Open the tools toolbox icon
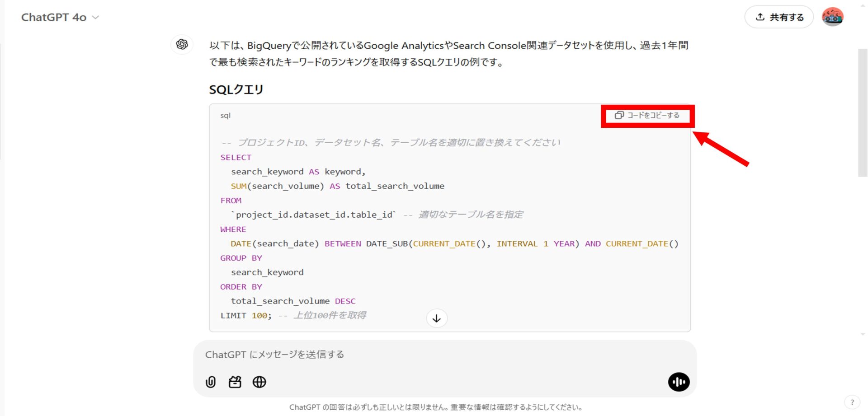Viewport: 868px width, 416px height. tap(235, 382)
